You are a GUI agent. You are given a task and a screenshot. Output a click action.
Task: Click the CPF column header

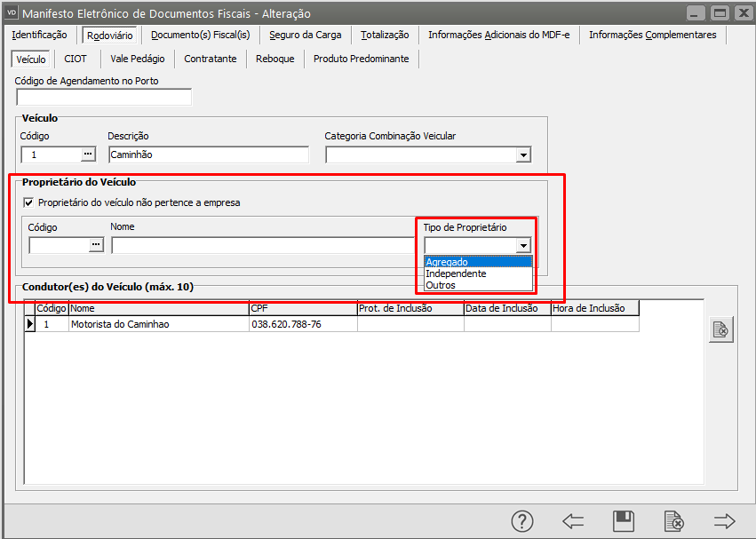[x=303, y=308]
